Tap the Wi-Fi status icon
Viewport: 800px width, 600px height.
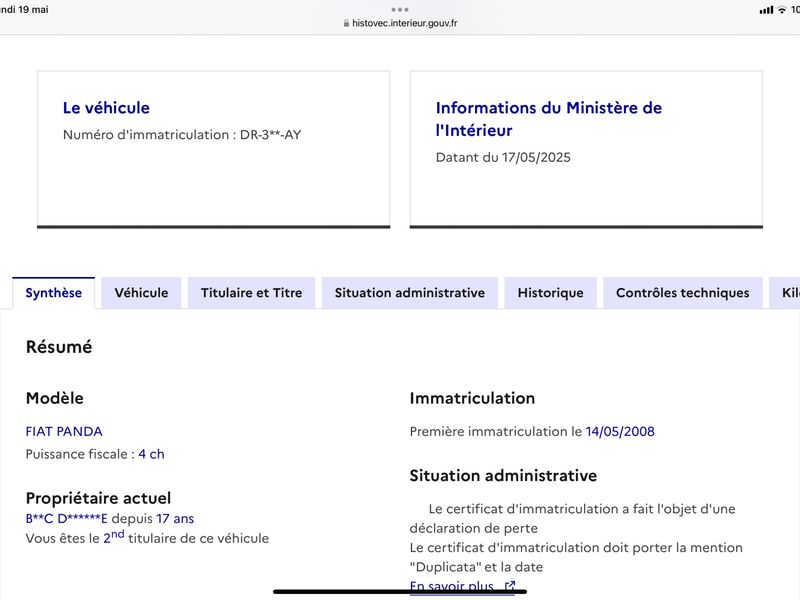pyautogui.click(x=782, y=10)
